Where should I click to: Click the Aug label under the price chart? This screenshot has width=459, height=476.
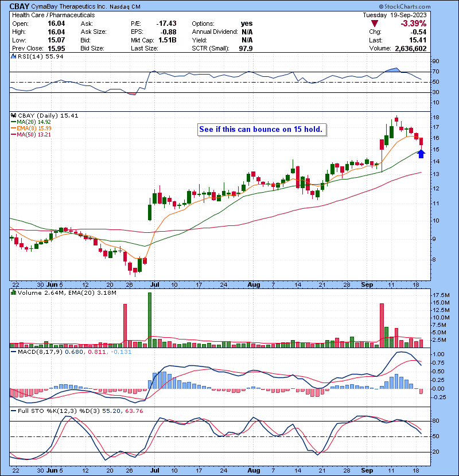[x=254, y=285]
